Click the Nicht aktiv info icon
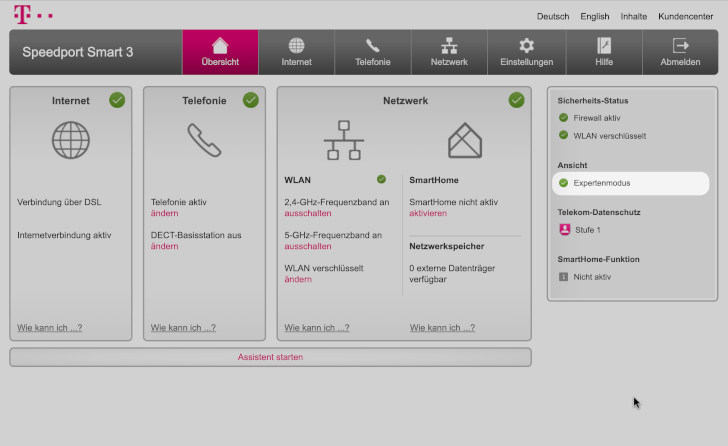The height and width of the screenshot is (446, 728). pos(563,277)
